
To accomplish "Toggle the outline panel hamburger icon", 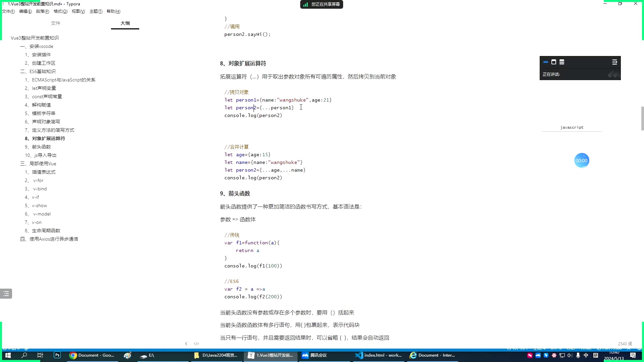I will coord(6,293).
